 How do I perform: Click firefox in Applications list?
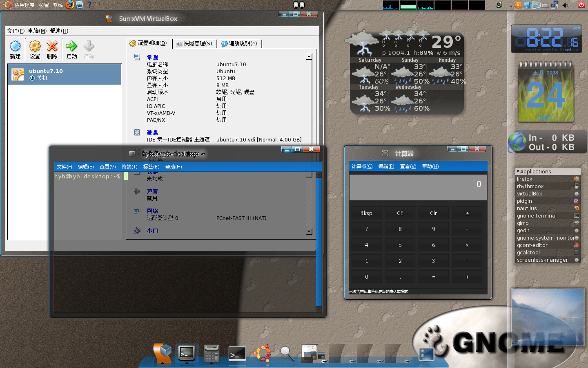[x=548, y=179]
